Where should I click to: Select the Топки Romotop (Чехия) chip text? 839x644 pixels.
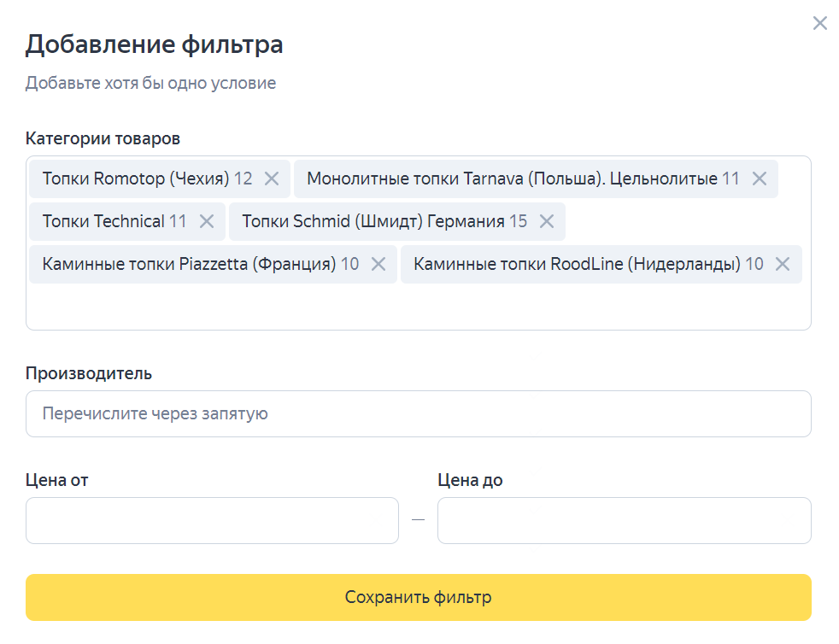(x=136, y=179)
